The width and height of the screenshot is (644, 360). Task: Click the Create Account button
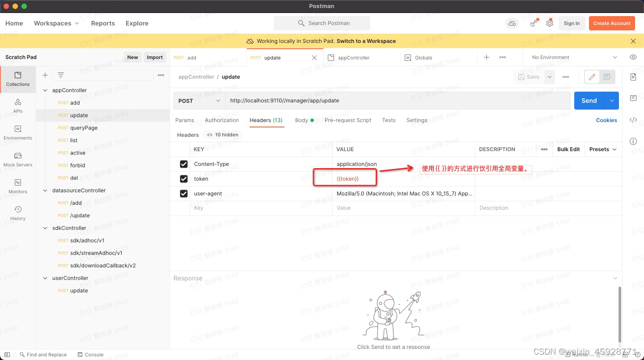click(x=612, y=23)
